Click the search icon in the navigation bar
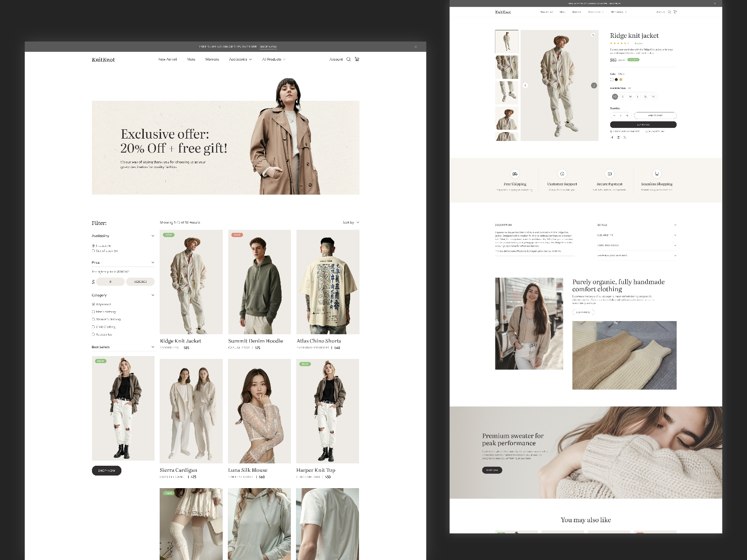Screen dimensions: 747x560 (347, 59)
